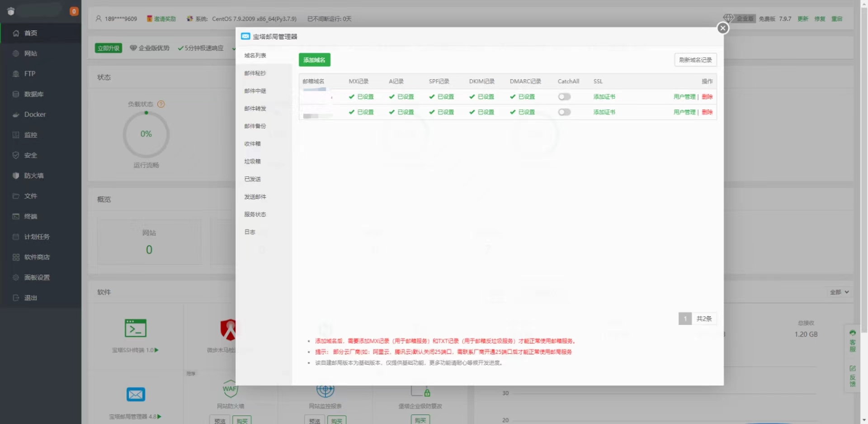Open 网站 globe icon in sidebar
868x424 pixels.
pyautogui.click(x=16, y=53)
